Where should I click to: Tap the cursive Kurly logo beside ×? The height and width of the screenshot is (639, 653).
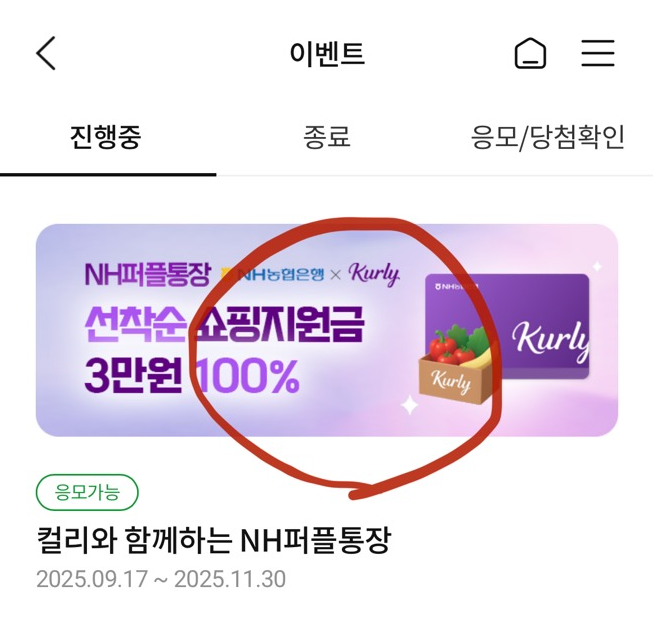click(x=374, y=274)
